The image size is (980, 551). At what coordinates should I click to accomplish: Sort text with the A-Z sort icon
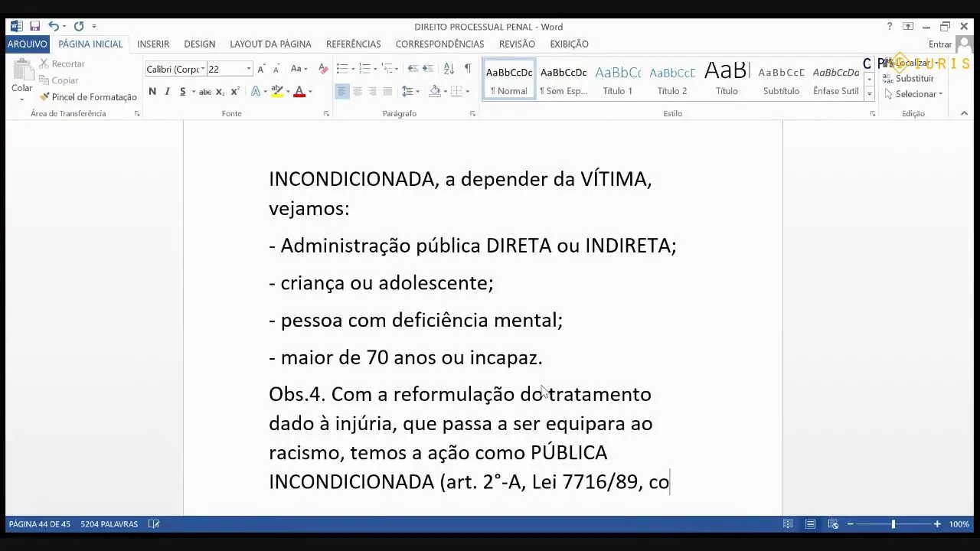coord(449,69)
